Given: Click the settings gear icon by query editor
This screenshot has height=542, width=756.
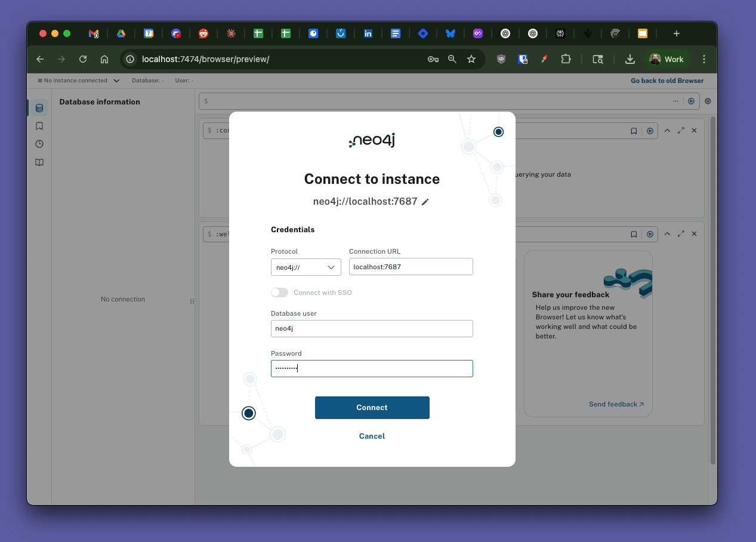Looking at the screenshot, I should coord(708,101).
